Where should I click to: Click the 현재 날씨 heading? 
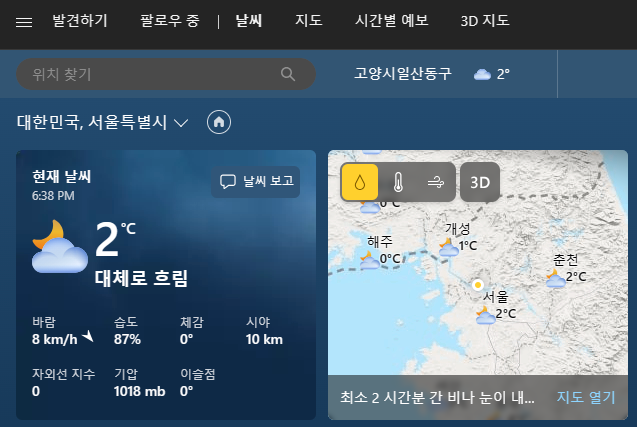tap(62, 177)
